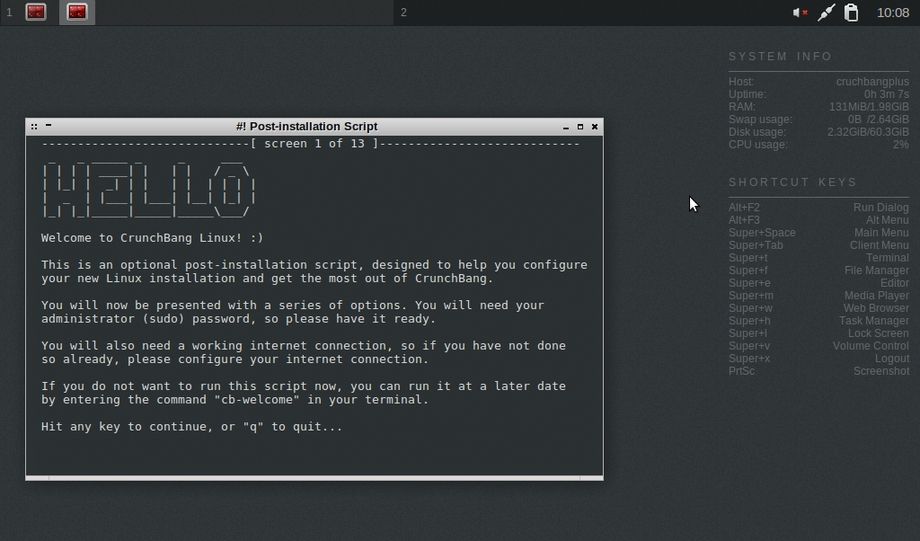Screen dimensions: 920x541
Task: Click the Swap usage value "0B /2.64GiB"
Action: point(878,119)
